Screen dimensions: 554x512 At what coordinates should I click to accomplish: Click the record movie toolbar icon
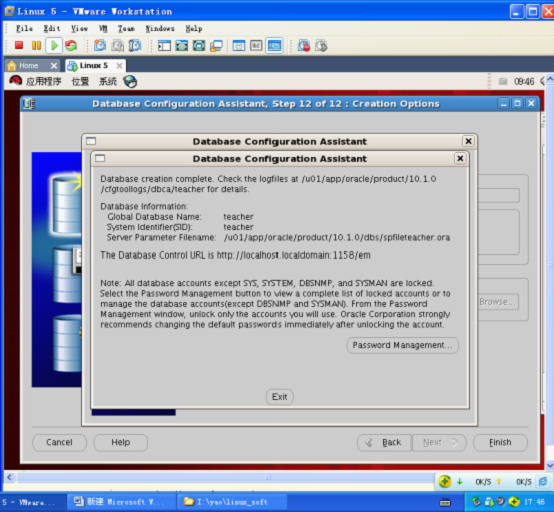click(x=303, y=46)
